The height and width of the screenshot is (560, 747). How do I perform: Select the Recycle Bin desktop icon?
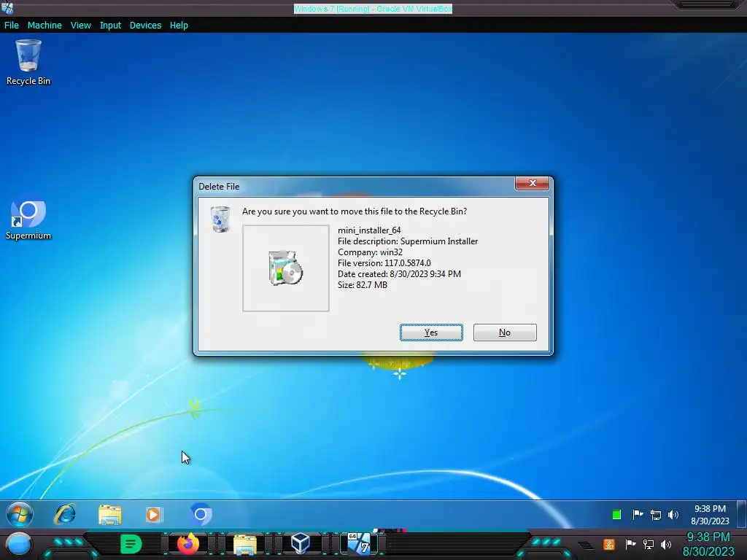pyautogui.click(x=28, y=63)
